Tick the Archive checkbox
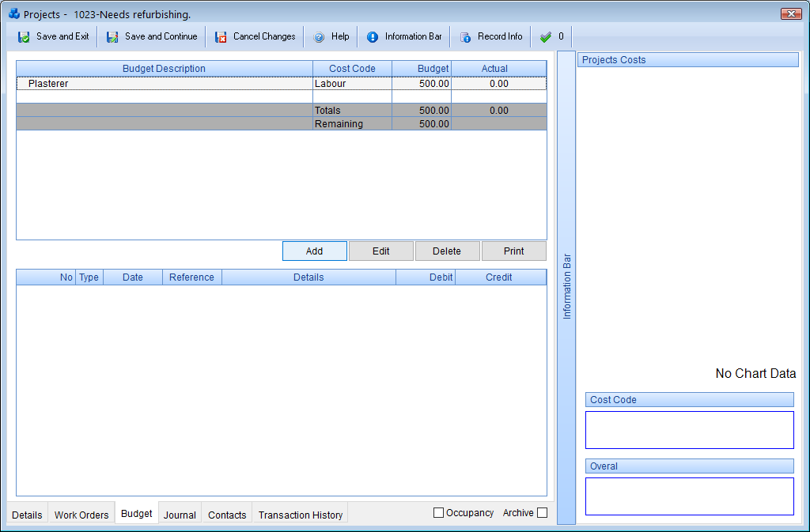This screenshot has width=810, height=532. [542, 512]
